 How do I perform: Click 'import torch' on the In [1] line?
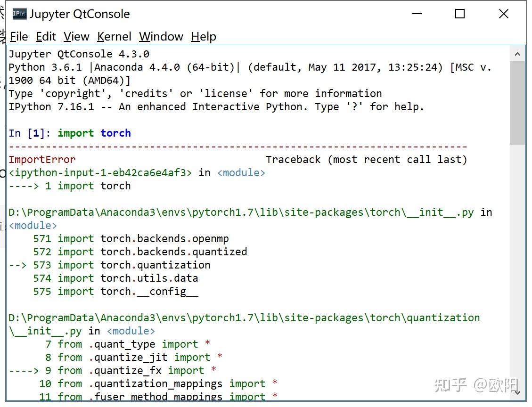click(x=94, y=133)
